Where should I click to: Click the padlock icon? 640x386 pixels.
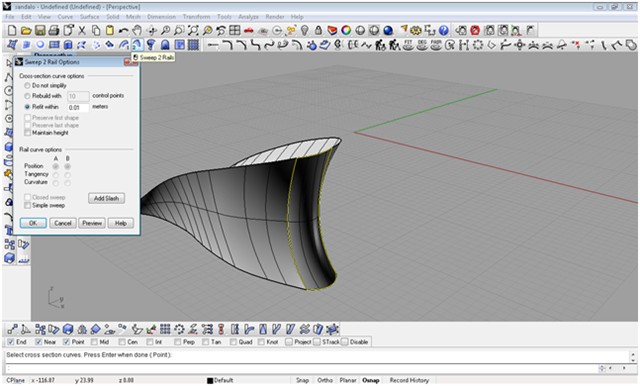click(x=318, y=30)
